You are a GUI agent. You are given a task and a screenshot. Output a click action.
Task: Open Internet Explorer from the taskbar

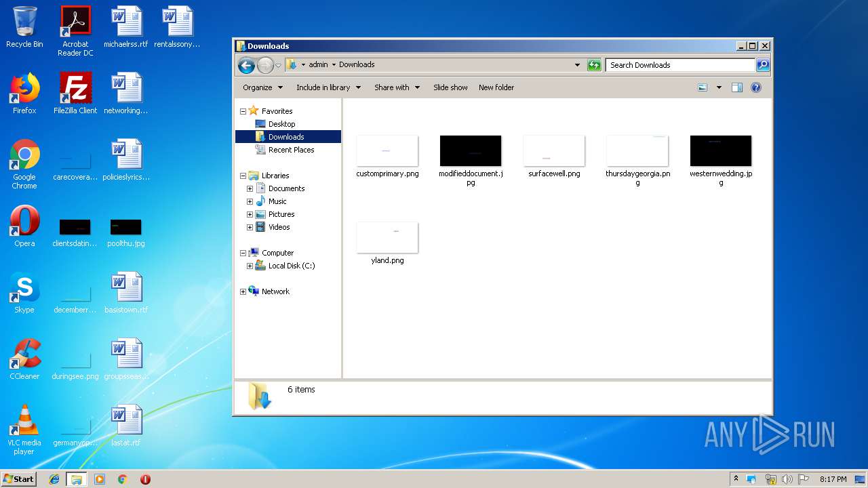pos(54,479)
